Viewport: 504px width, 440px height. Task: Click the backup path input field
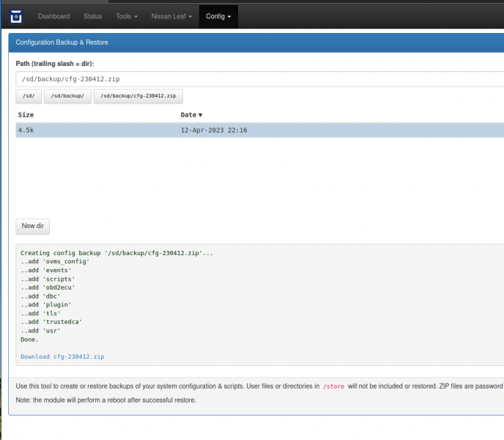click(x=260, y=79)
